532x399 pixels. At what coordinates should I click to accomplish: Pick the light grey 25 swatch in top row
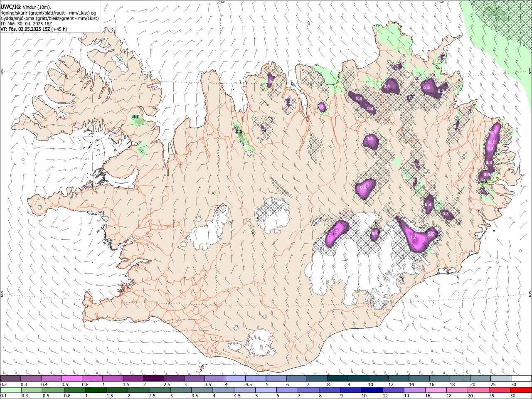(x=500, y=378)
